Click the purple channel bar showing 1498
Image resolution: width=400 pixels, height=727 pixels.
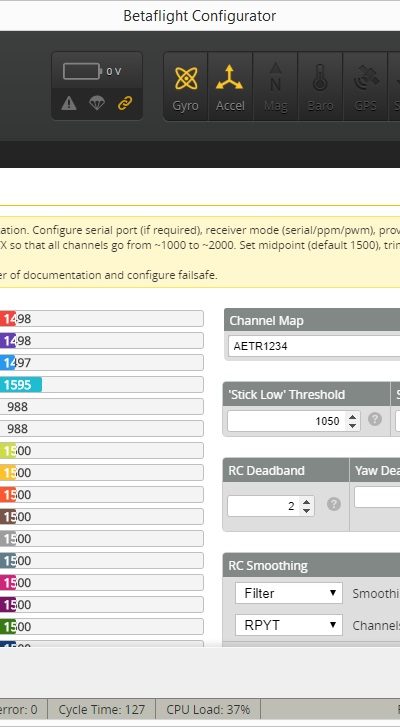point(102,340)
